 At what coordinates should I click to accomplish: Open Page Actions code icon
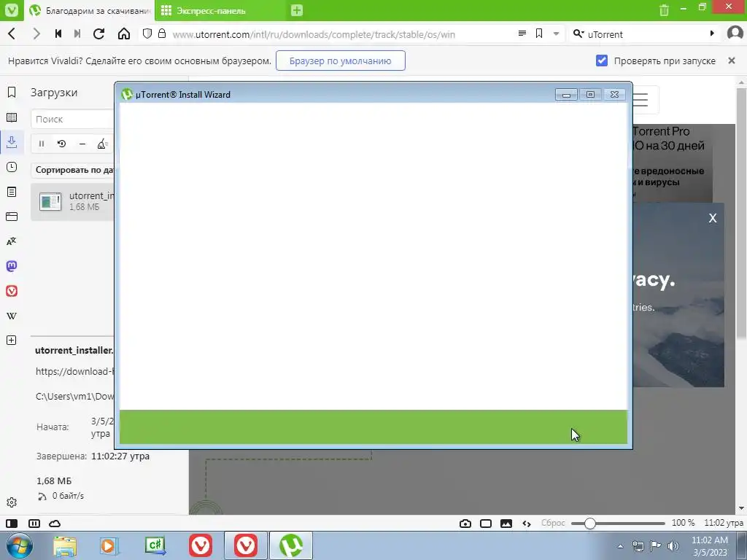(x=527, y=524)
